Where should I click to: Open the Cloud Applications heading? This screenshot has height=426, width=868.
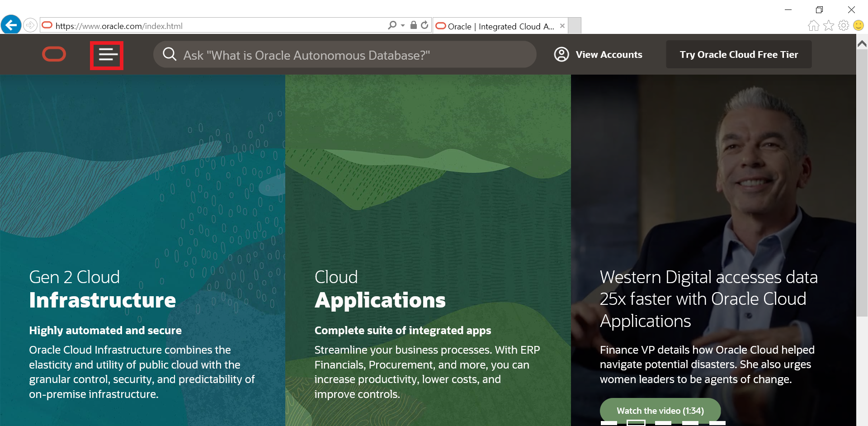coord(380,289)
